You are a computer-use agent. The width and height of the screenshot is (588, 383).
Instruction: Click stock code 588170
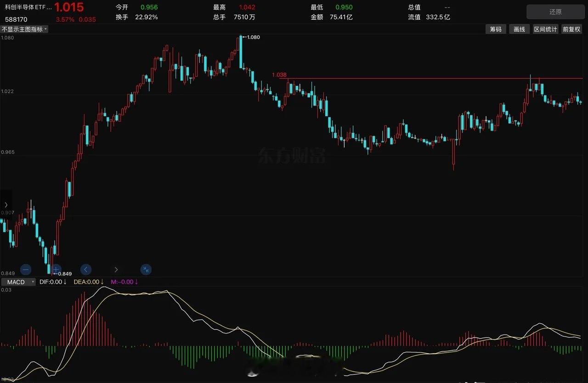pos(16,19)
